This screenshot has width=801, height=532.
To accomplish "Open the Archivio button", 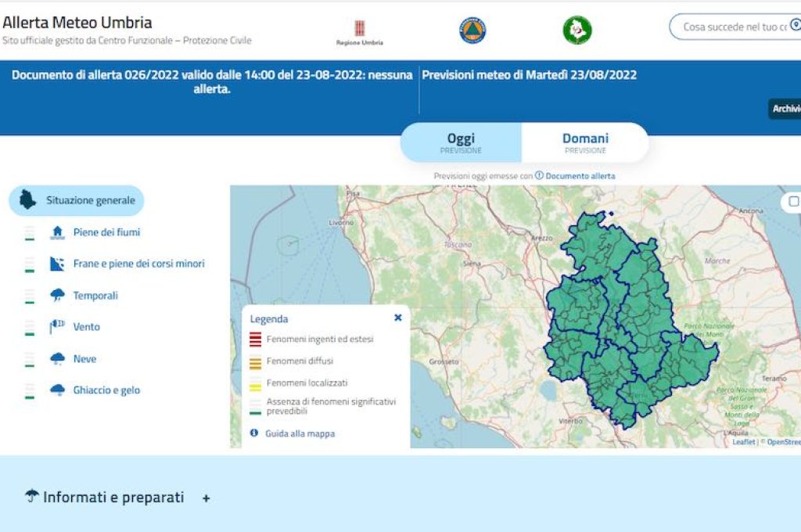I will tap(785, 109).
